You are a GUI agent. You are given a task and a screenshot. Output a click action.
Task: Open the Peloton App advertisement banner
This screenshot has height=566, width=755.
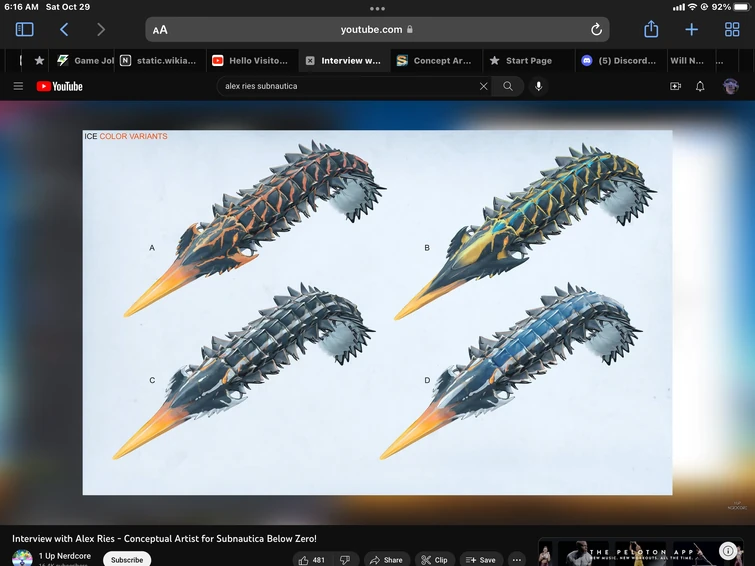click(643, 552)
